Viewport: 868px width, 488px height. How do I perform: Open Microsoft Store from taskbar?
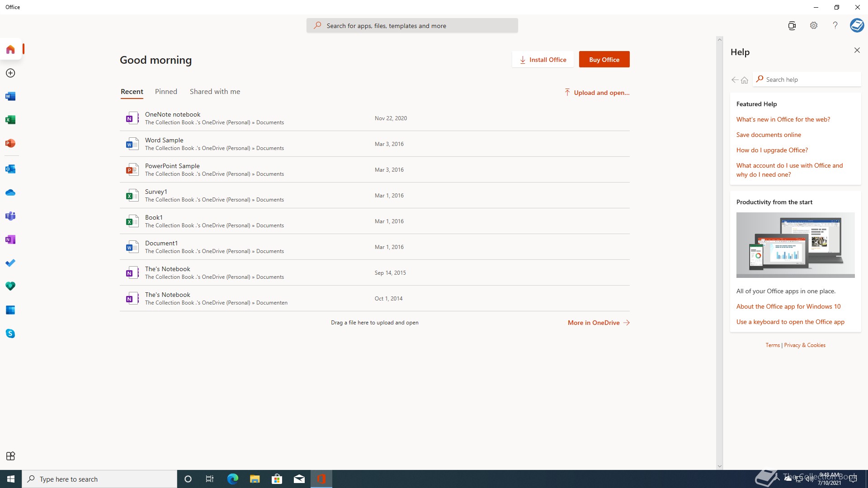point(277,479)
